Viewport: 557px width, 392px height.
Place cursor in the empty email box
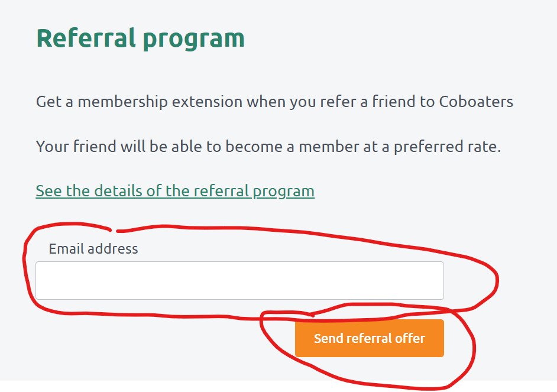click(239, 280)
